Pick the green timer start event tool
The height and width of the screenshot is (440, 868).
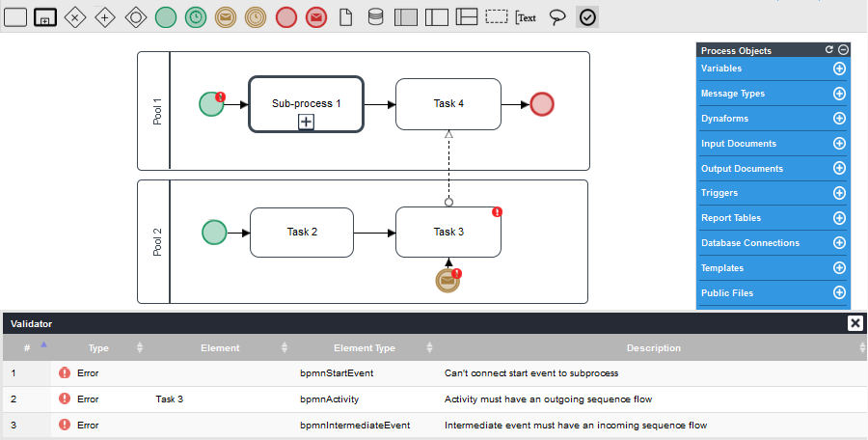[196, 16]
